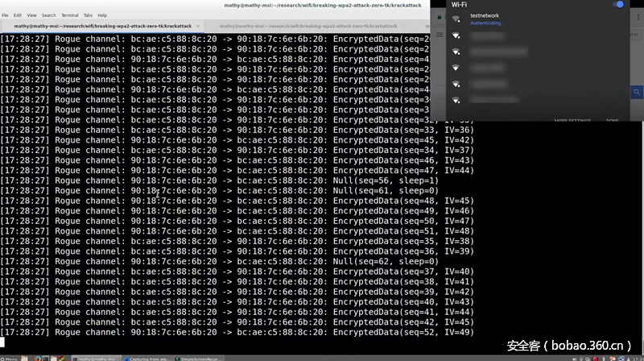This screenshot has height=361, width=644.
Task: Toggle the Wi-Fi switch off
Action: click(x=618, y=5)
